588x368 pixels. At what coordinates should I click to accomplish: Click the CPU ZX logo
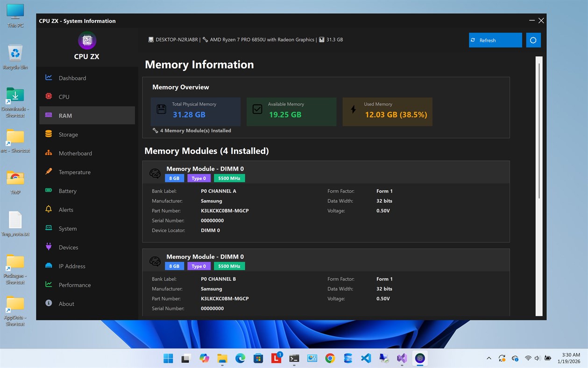pos(87,41)
